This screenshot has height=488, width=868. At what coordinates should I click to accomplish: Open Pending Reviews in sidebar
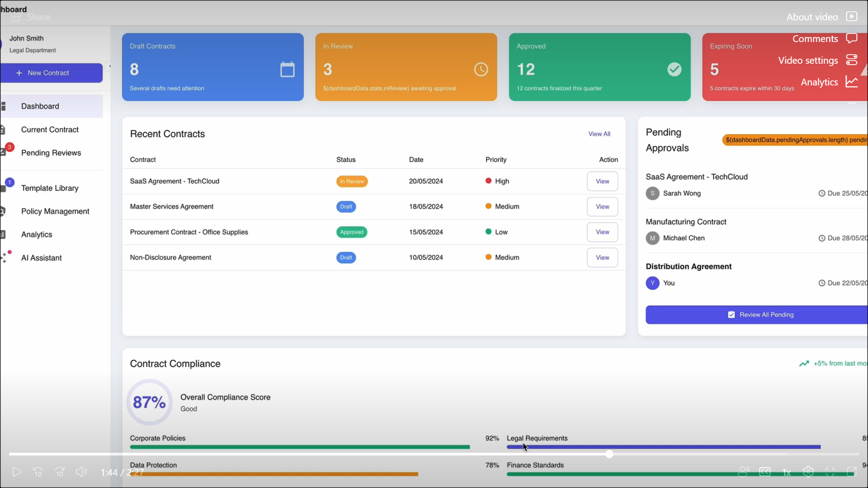(x=51, y=153)
